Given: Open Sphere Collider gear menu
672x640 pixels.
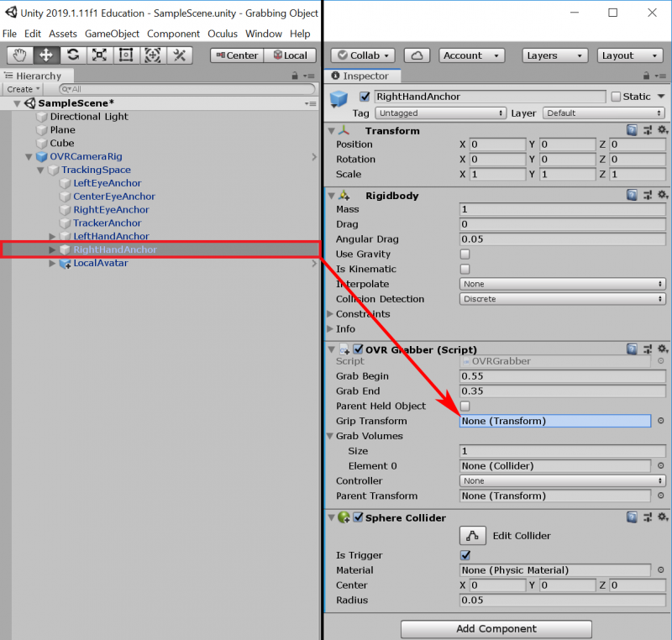Looking at the screenshot, I should 663,517.
